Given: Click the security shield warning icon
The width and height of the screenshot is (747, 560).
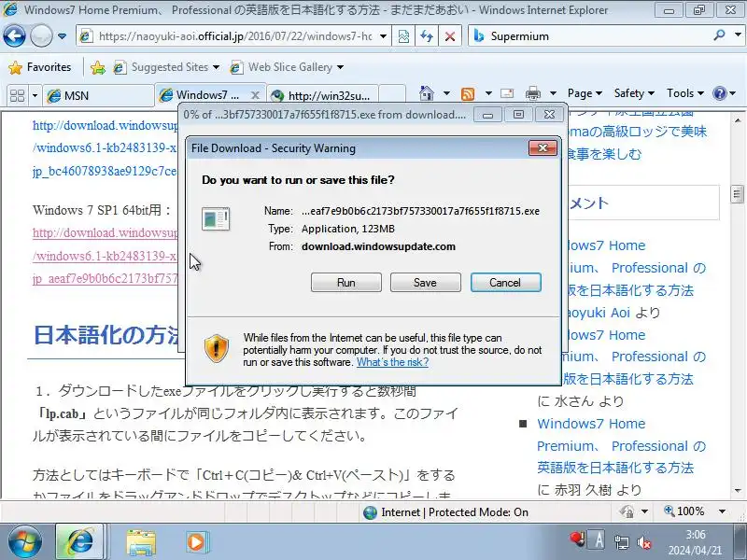Looking at the screenshot, I should (x=217, y=348).
